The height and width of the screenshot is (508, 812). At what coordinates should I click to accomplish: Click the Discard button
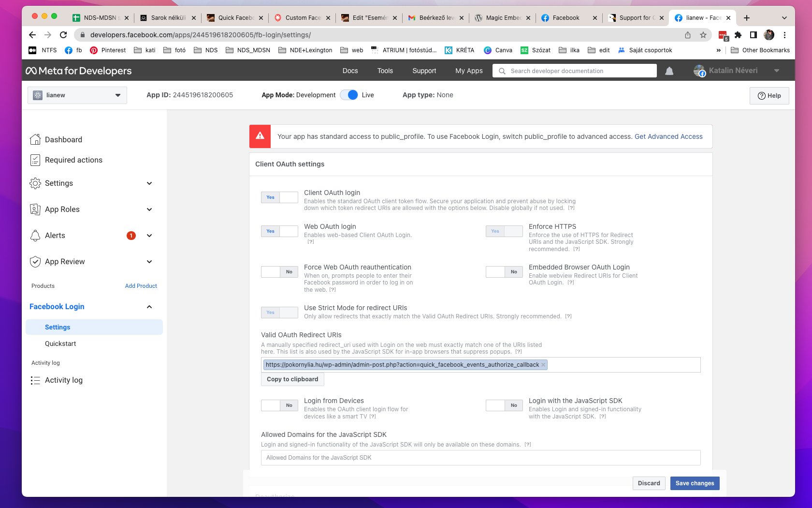point(649,483)
